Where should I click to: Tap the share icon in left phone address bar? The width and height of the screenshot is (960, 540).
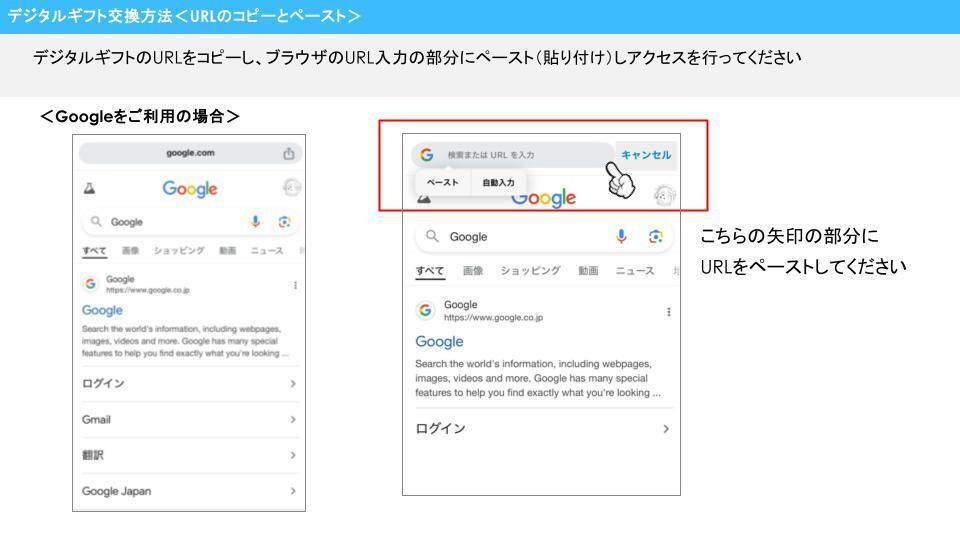[288, 154]
